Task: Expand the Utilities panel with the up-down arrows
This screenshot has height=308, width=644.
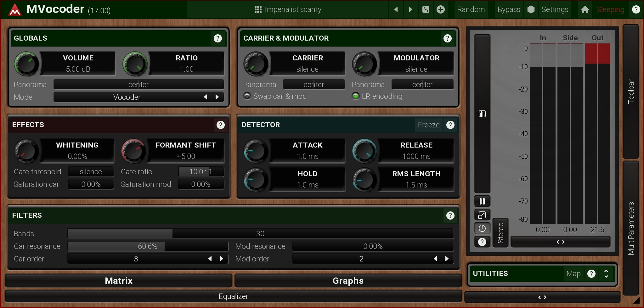Action: (606, 274)
